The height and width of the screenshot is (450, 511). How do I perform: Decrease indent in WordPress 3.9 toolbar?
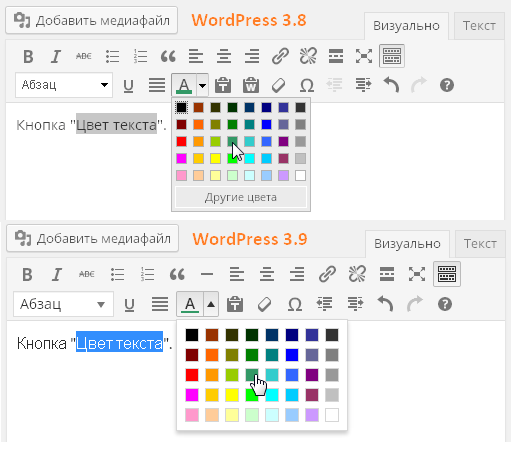point(324,304)
